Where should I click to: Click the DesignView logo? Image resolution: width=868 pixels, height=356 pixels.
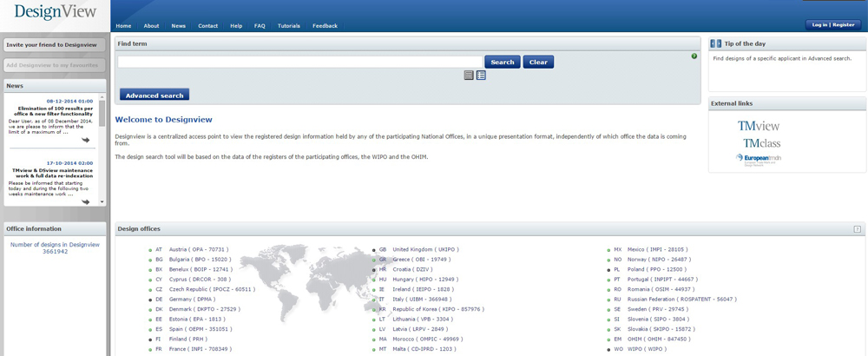coord(56,11)
